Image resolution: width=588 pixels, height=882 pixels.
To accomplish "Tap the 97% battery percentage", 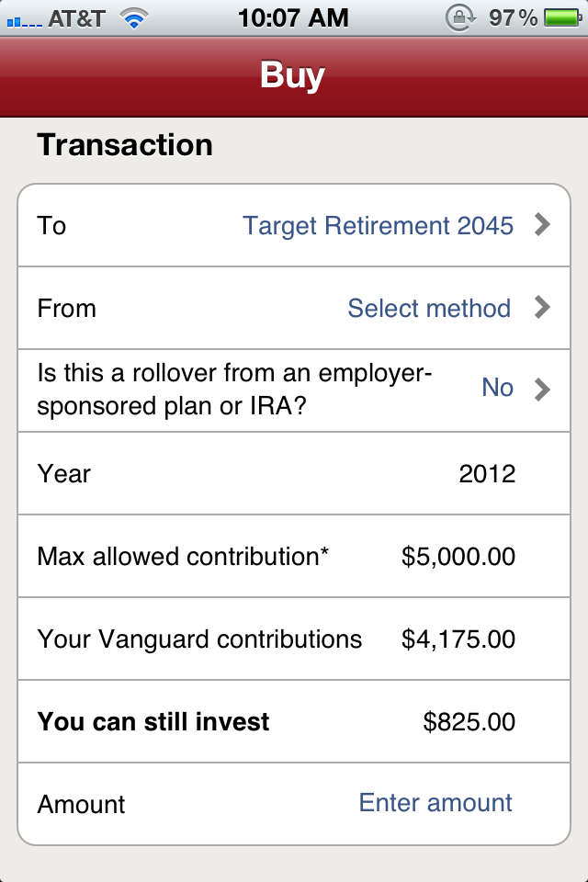I will pos(513,16).
